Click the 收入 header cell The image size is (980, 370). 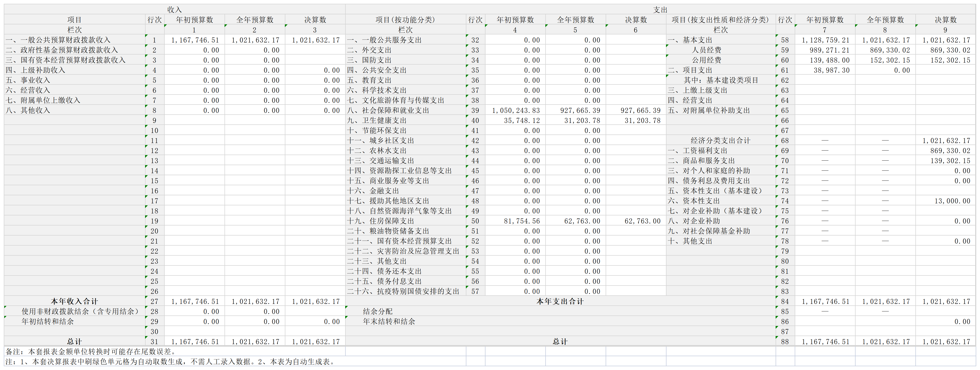tap(174, 10)
